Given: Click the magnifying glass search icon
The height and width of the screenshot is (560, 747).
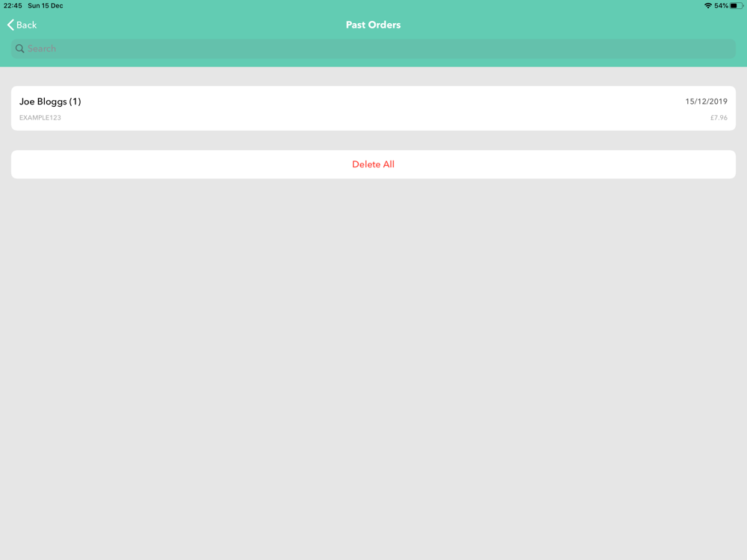Looking at the screenshot, I should [x=19, y=49].
